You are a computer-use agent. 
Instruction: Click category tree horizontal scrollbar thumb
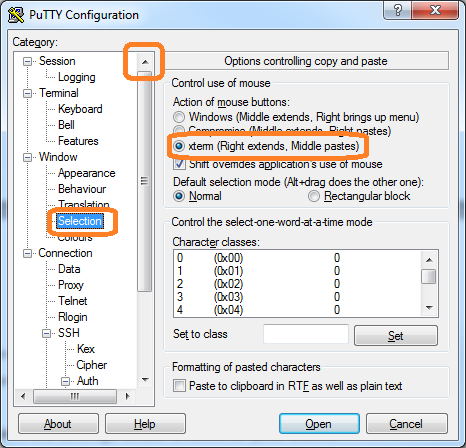(x=75, y=396)
